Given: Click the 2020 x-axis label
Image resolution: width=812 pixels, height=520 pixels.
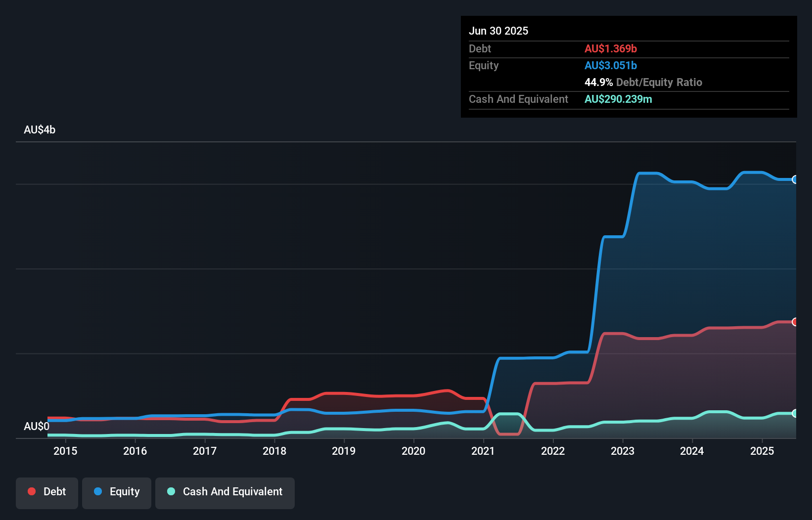Looking at the screenshot, I should pos(413,451).
